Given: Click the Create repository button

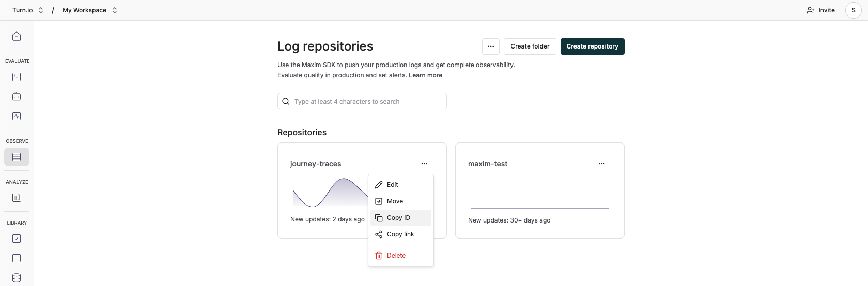Looking at the screenshot, I should point(592,46).
